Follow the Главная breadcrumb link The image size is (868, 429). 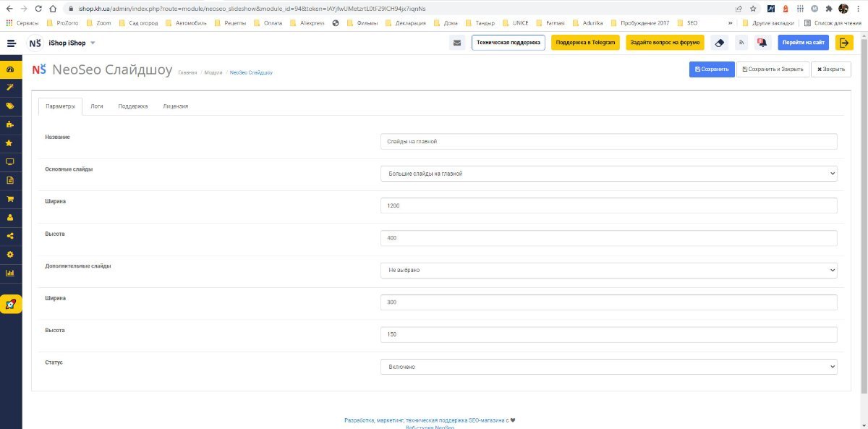(x=187, y=72)
